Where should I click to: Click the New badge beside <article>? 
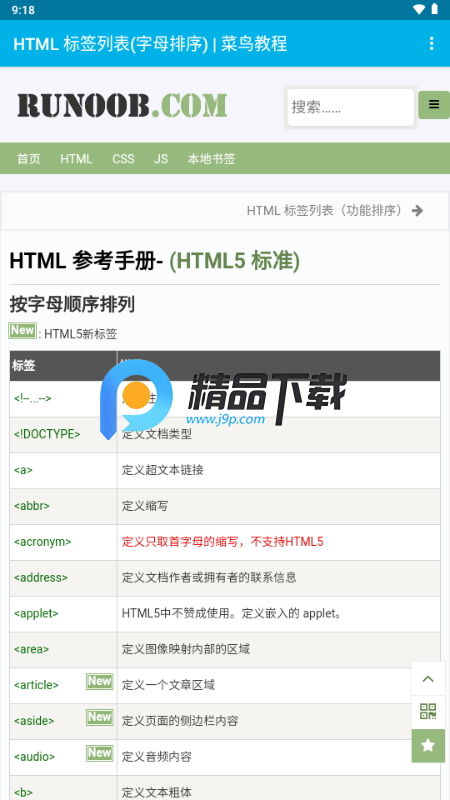[x=99, y=682]
